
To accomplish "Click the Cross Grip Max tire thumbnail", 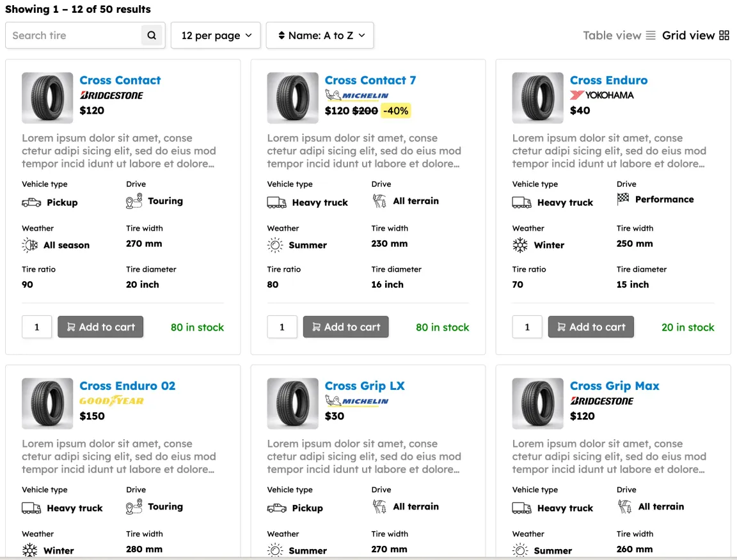I will [x=538, y=403].
